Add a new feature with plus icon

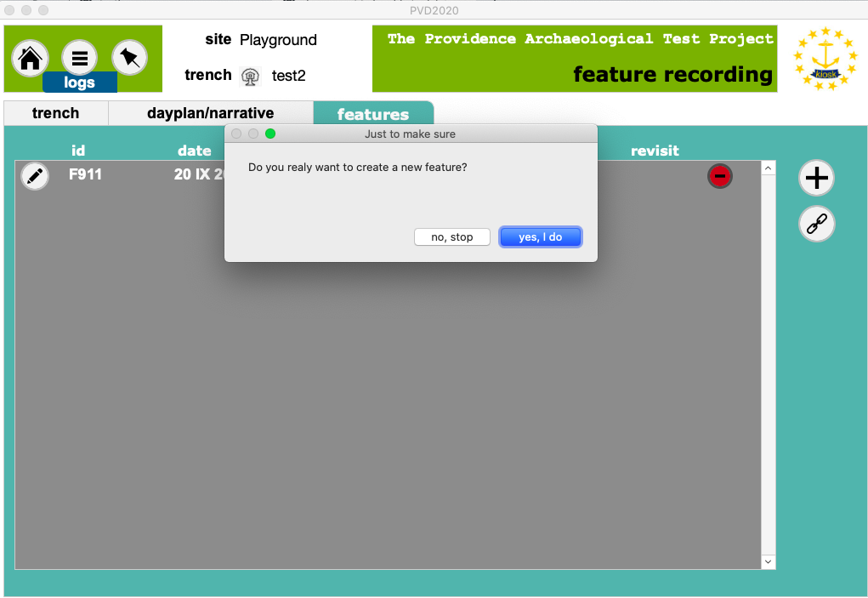point(816,178)
